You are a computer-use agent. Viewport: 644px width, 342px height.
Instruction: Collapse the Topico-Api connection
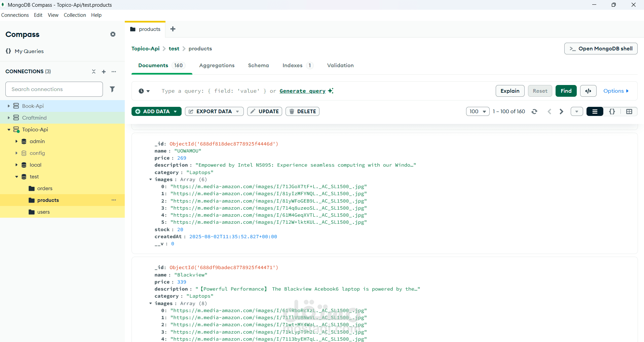click(x=9, y=130)
